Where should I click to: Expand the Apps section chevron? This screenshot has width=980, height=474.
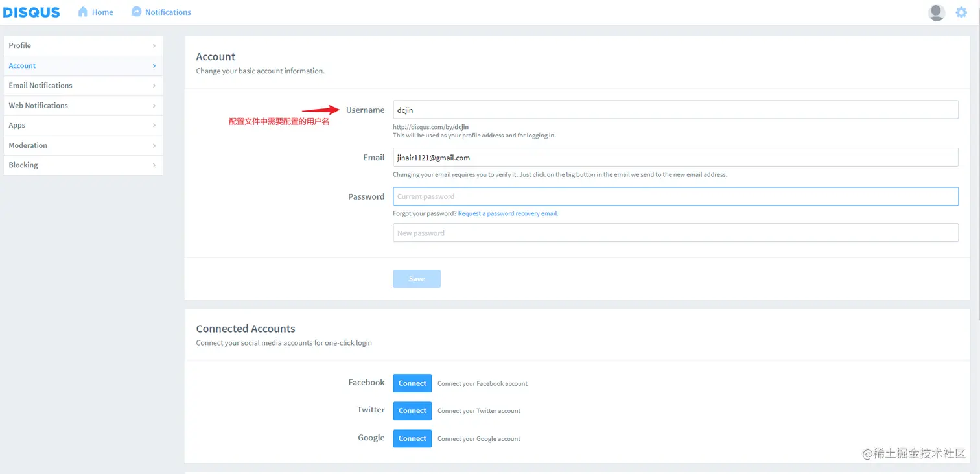pos(154,125)
